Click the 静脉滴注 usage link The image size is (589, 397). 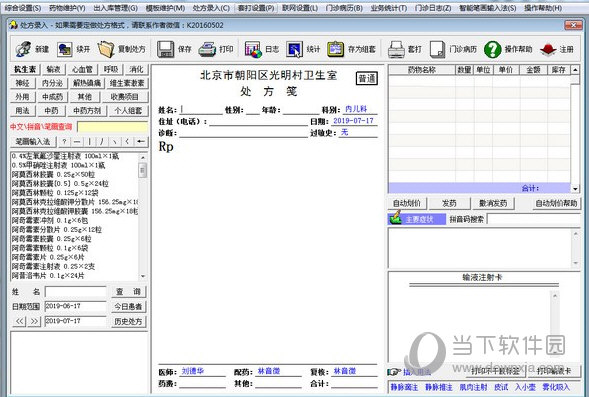click(404, 387)
